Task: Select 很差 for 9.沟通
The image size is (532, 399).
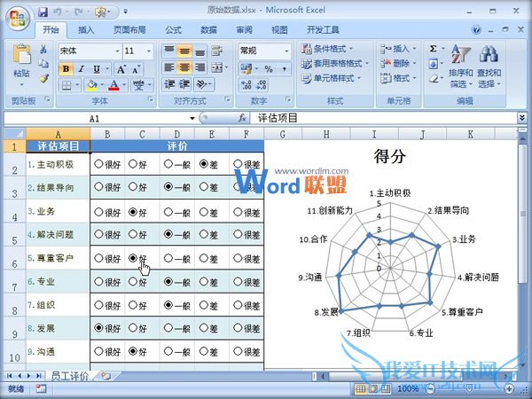Action: tap(238, 351)
